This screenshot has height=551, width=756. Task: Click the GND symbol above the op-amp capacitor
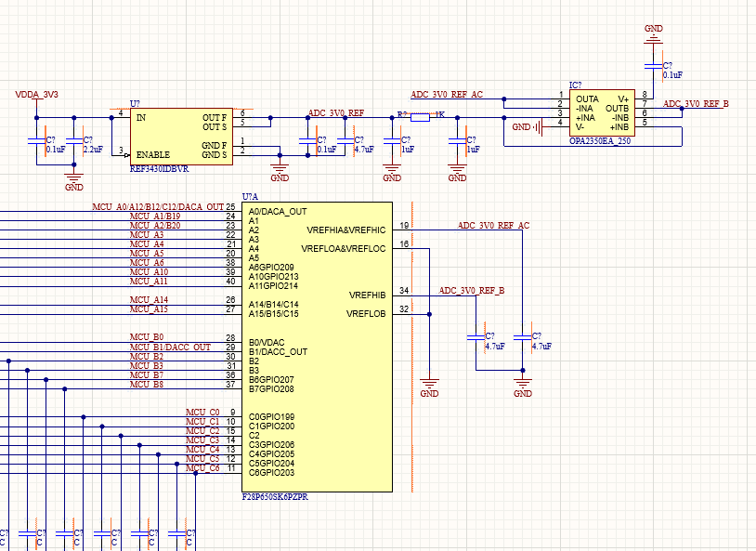tap(653, 34)
